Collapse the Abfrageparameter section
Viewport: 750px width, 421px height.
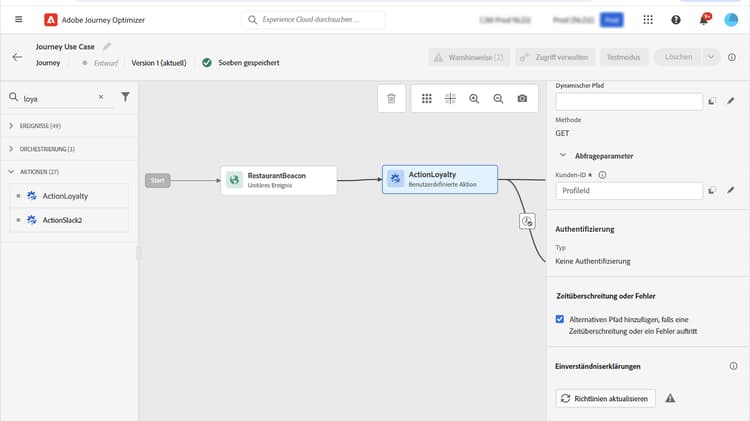[563, 155]
